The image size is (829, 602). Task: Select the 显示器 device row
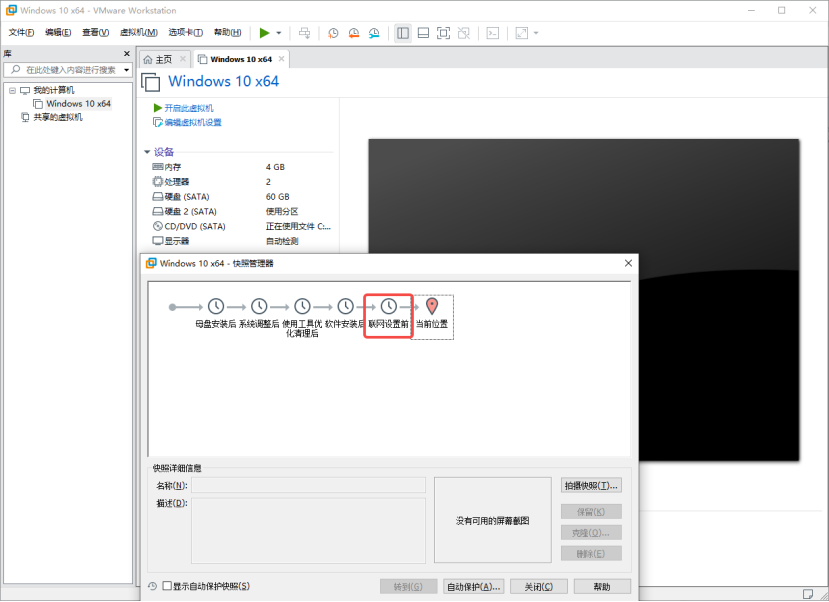[242, 241]
